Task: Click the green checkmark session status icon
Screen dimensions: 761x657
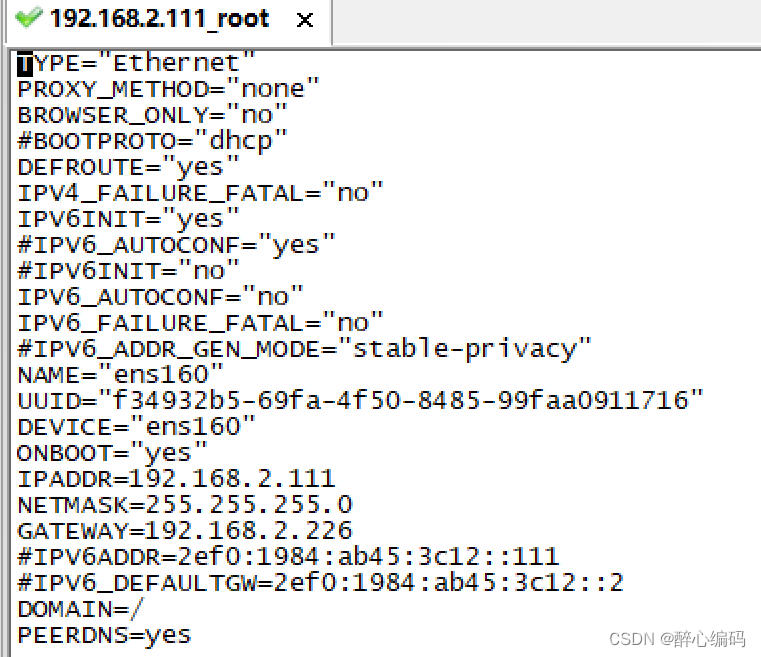Action: pyautogui.click(x=29, y=18)
